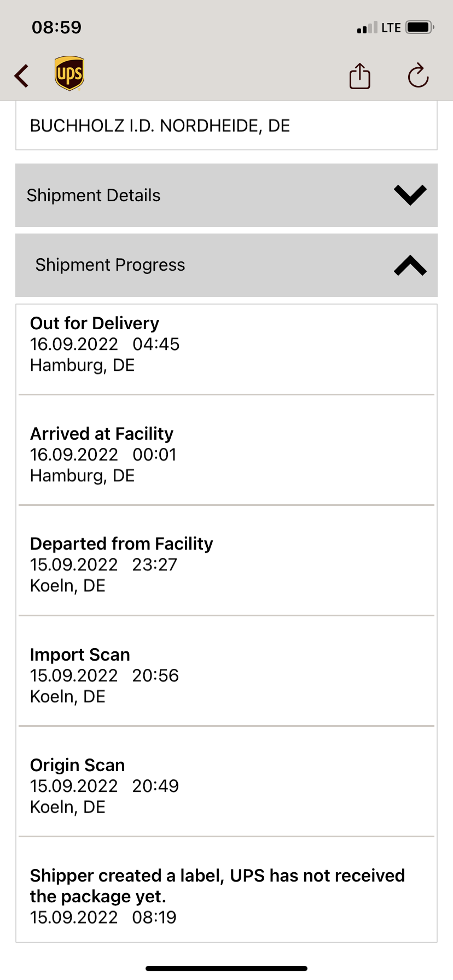Tap the UPS shield logo

tap(69, 74)
